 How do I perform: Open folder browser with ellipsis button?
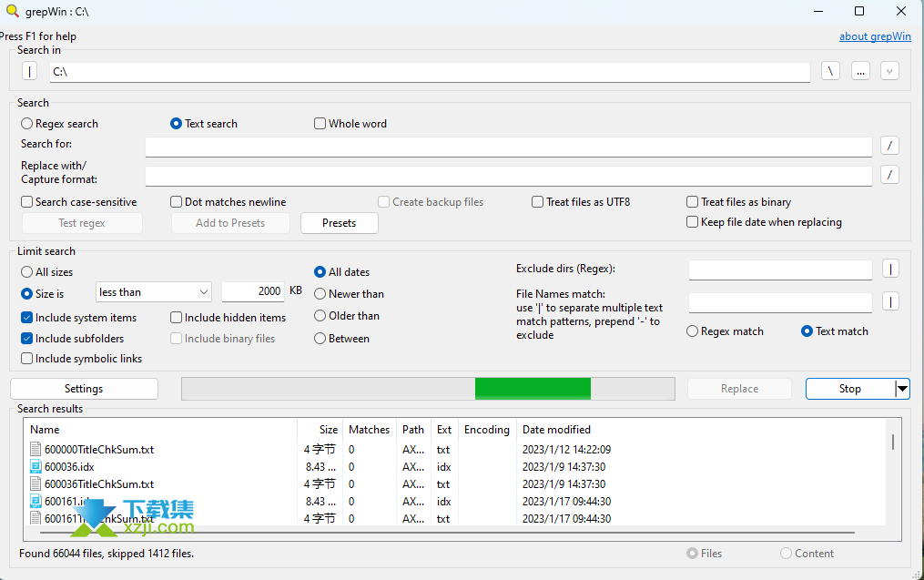(860, 71)
